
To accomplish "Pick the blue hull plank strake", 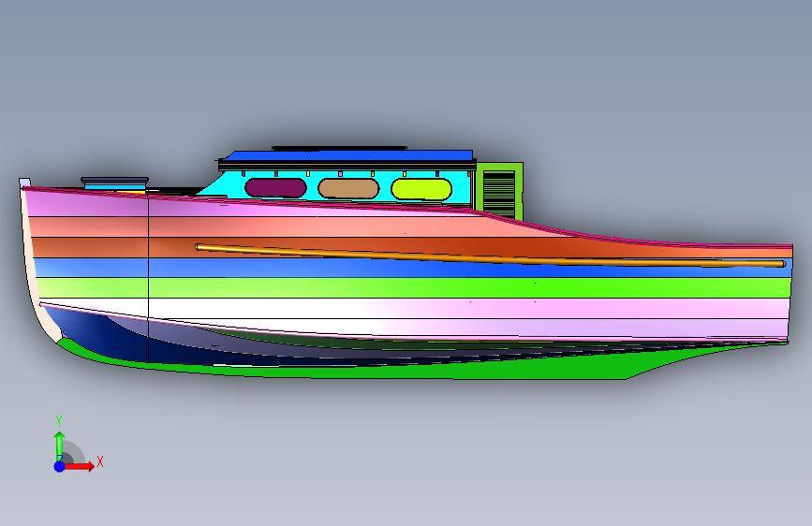I will tap(362, 269).
